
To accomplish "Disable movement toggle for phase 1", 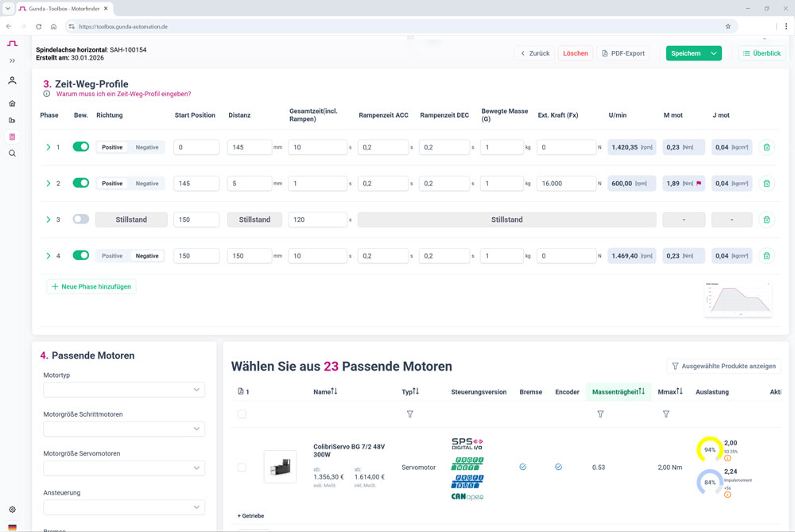I will pos(81,147).
